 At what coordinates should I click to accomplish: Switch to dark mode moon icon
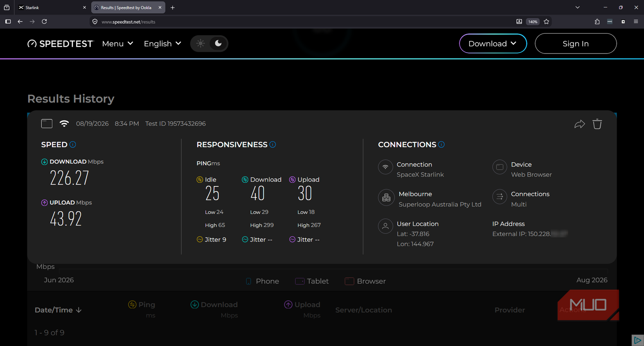click(218, 43)
